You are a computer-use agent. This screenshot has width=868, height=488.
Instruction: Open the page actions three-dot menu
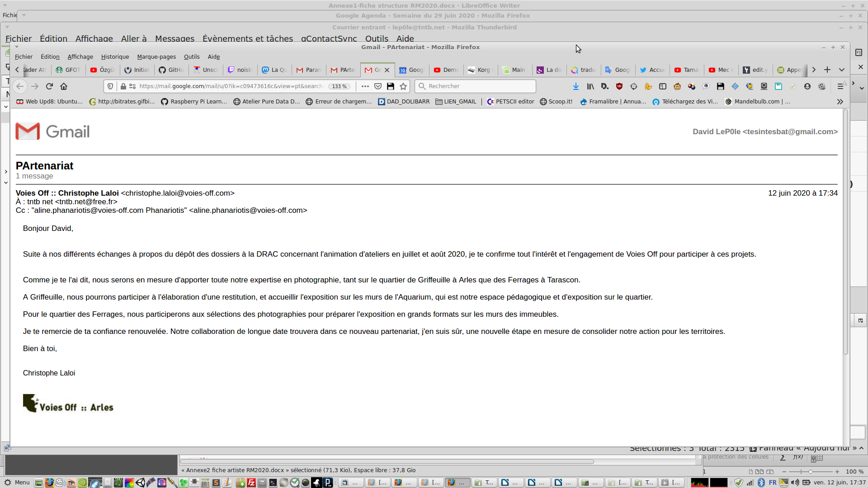pyautogui.click(x=365, y=86)
